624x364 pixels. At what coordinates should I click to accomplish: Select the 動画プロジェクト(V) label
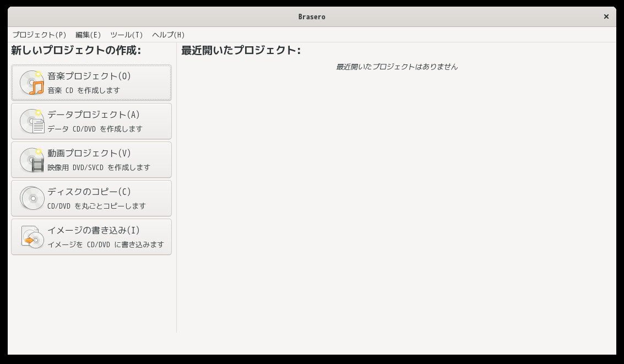[x=89, y=153]
